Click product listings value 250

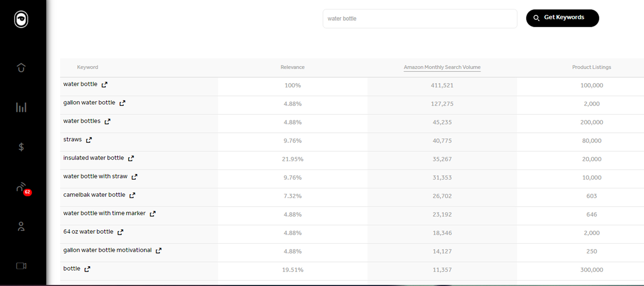click(592, 251)
